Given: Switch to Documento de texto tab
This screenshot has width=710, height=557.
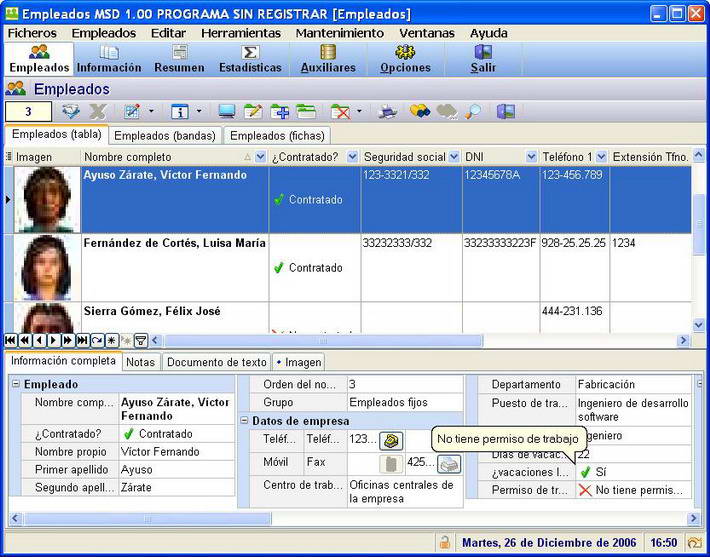Looking at the screenshot, I should coord(216,362).
